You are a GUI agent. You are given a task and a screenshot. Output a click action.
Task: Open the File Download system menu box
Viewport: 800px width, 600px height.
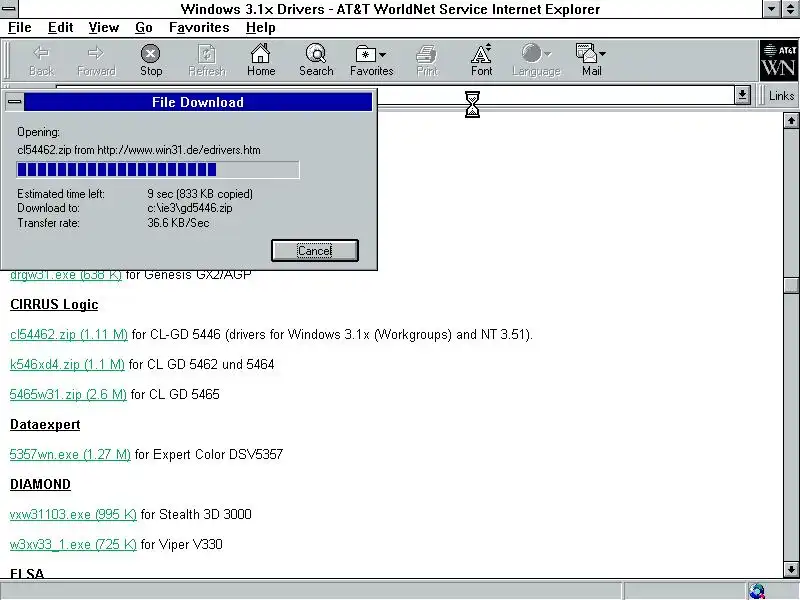pos(15,102)
